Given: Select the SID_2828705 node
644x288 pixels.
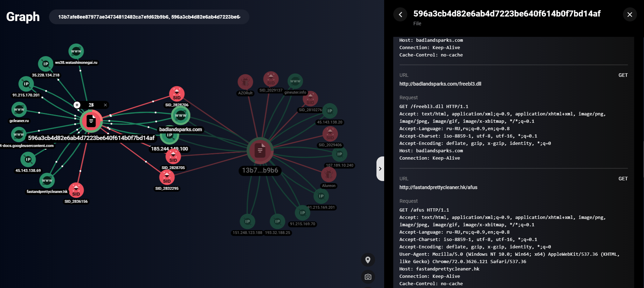Looking at the screenshot, I should click(x=173, y=156).
